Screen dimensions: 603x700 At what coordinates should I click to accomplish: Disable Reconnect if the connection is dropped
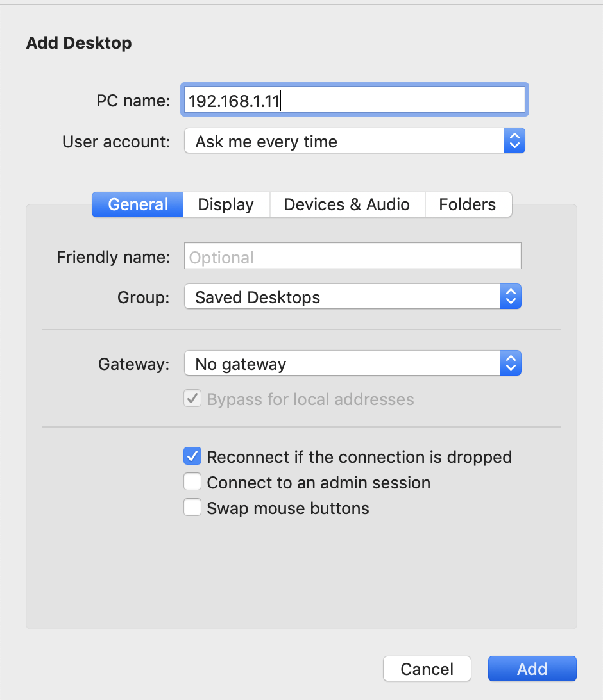[x=192, y=456]
